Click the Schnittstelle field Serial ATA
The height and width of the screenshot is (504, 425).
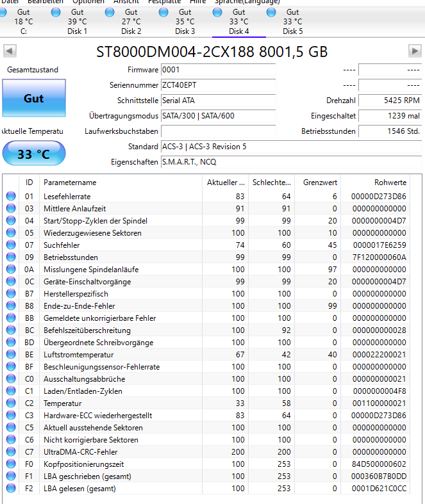tap(218, 101)
